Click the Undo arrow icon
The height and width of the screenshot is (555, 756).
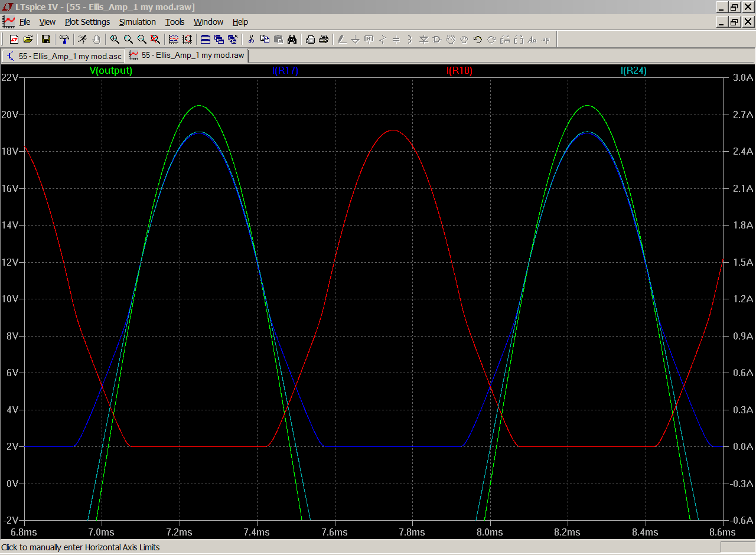(478, 39)
